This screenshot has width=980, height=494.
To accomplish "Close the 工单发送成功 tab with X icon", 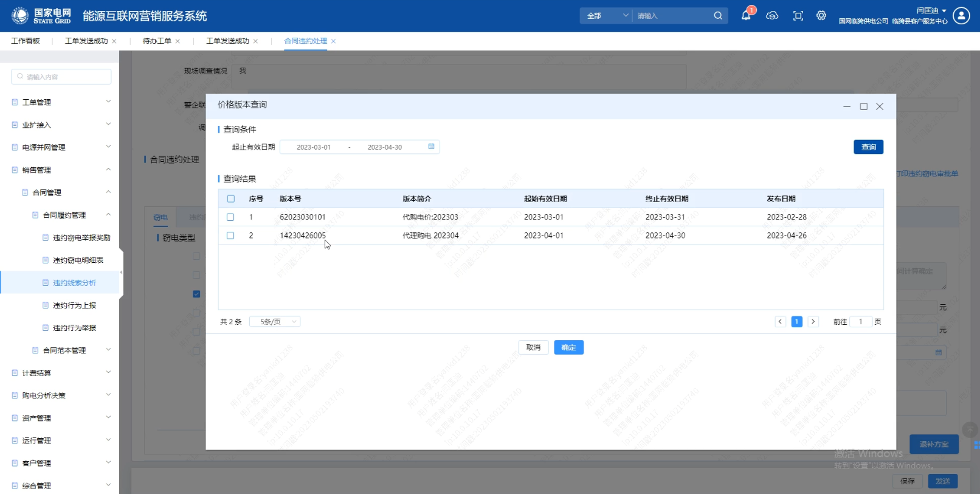I will 114,41.
